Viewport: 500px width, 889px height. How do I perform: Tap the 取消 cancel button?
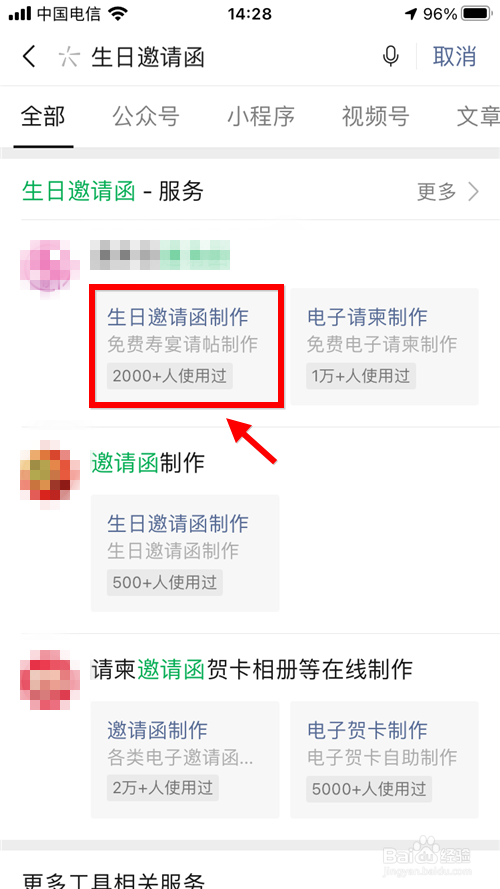coord(454,57)
